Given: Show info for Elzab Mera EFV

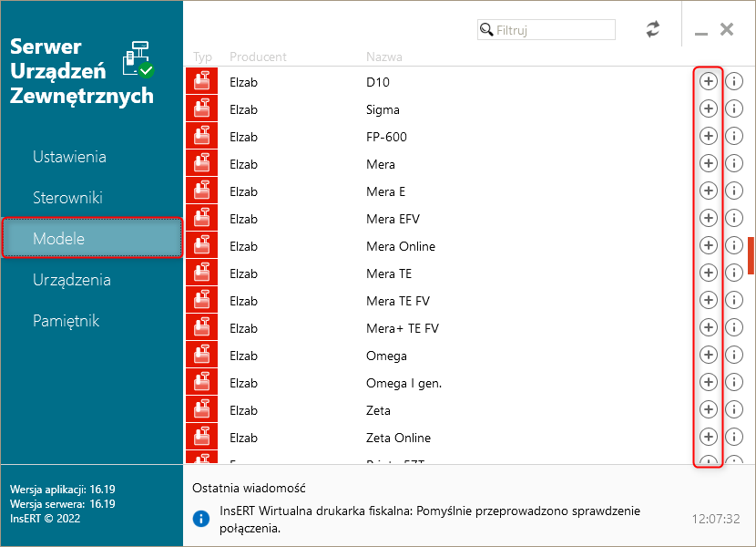Looking at the screenshot, I should pos(734,218).
